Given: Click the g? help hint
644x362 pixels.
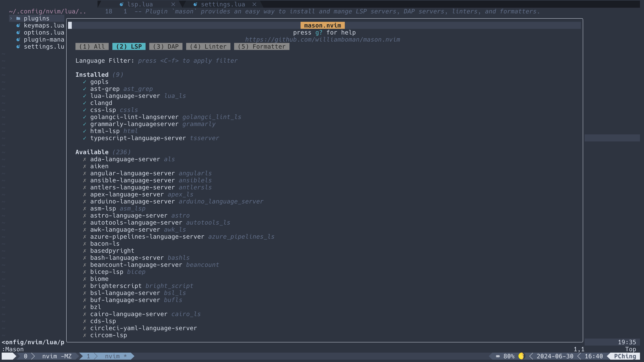Looking at the screenshot, I should (x=319, y=33).
